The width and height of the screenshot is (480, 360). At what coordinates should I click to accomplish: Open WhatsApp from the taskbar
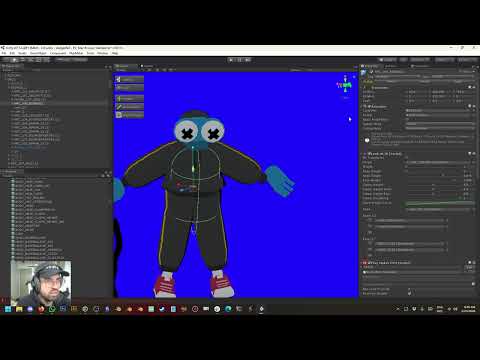tap(52, 309)
